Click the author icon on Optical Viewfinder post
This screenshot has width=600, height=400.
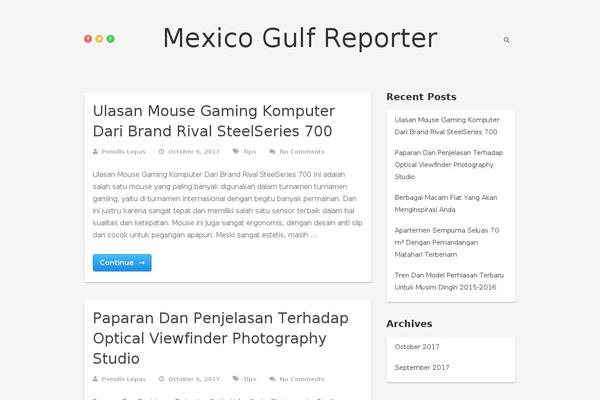tap(95, 379)
